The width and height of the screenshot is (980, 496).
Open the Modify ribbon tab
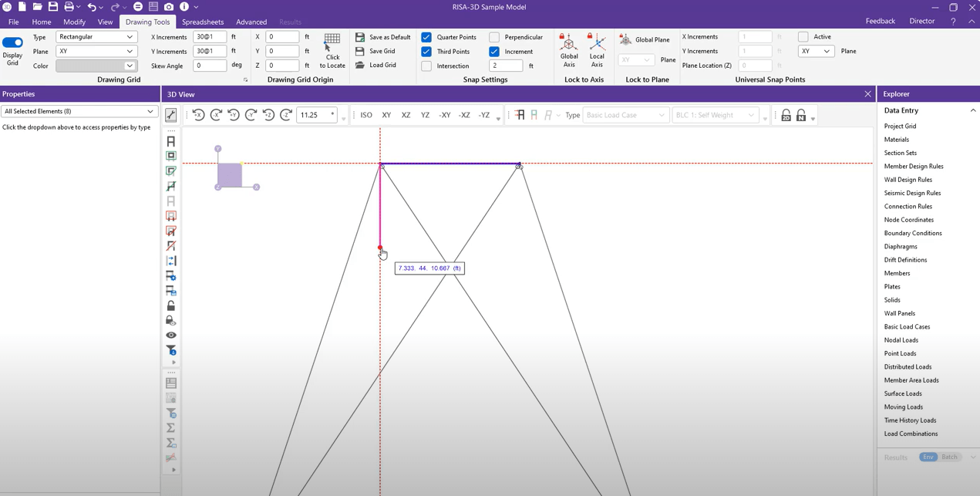click(74, 22)
